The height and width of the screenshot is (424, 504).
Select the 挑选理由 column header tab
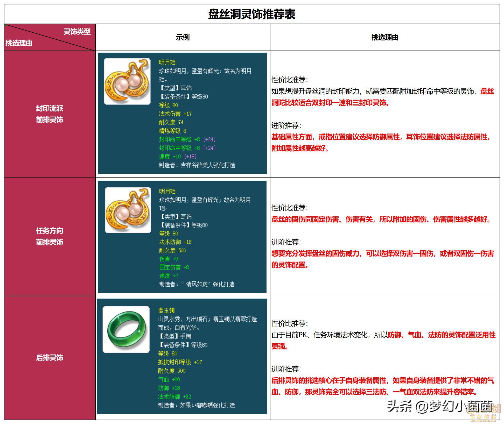[x=386, y=37]
